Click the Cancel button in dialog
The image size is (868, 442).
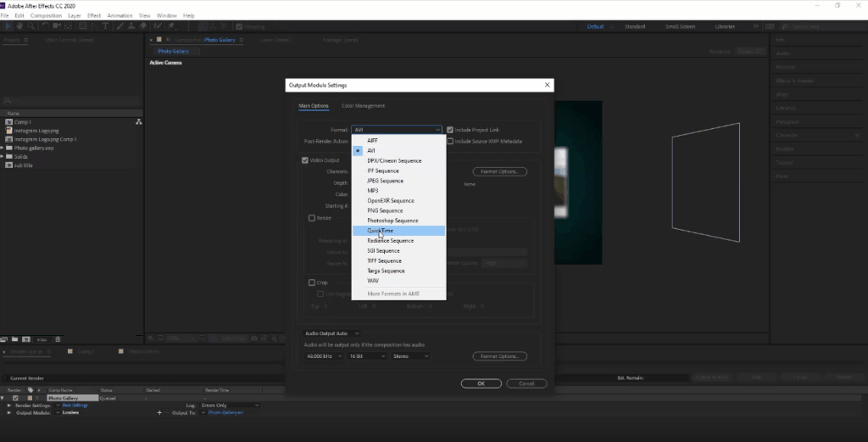[526, 383]
